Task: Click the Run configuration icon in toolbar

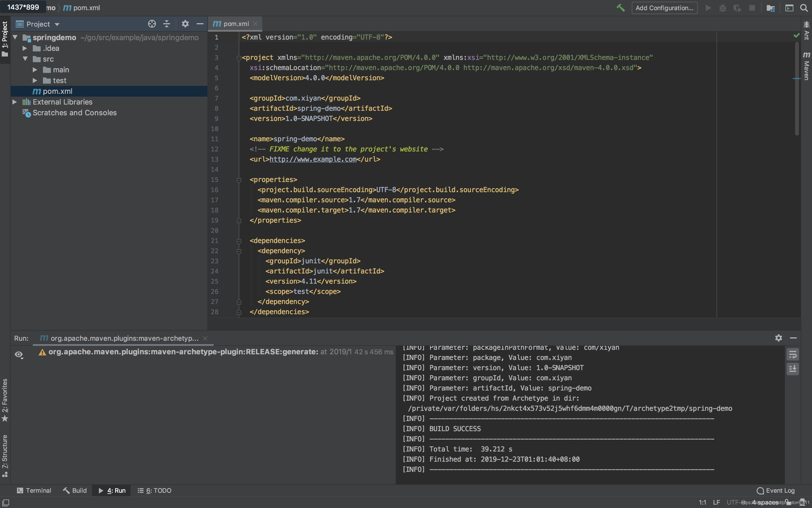Action: click(708, 8)
